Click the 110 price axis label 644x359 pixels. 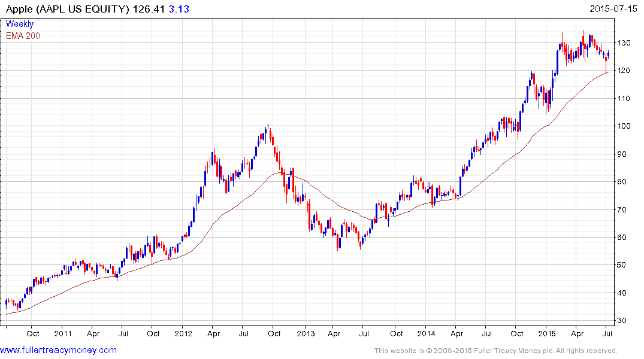pyautogui.click(x=624, y=99)
